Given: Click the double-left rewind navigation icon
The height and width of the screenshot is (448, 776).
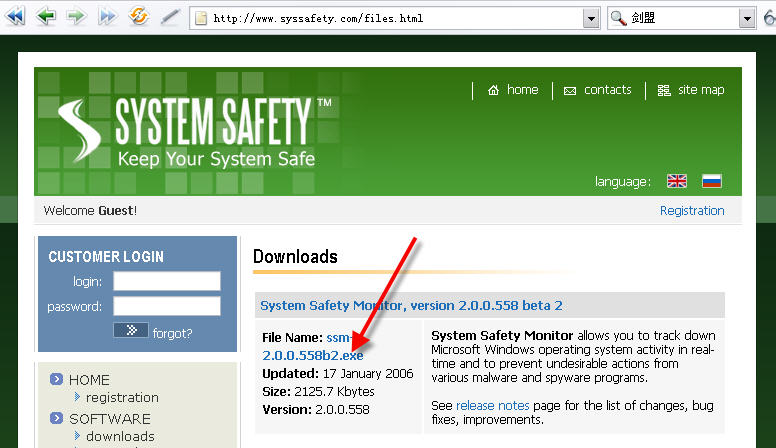Looking at the screenshot, I should (x=15, y=17).
